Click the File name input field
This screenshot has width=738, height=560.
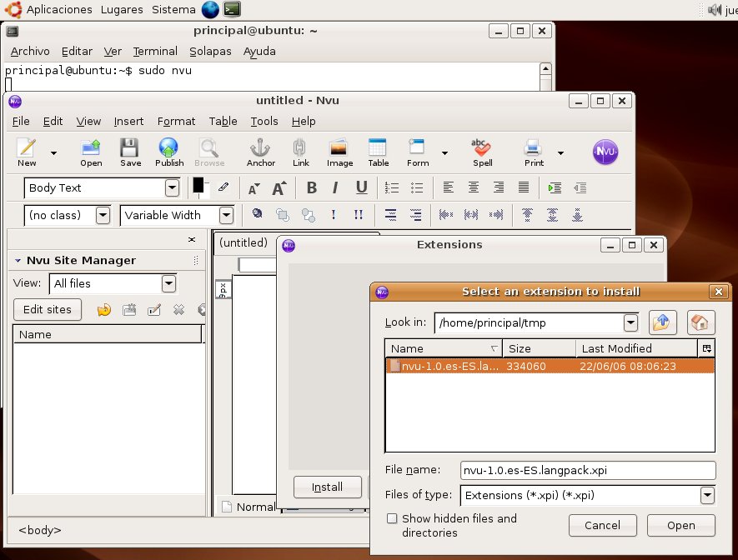(x=587, y=470)
